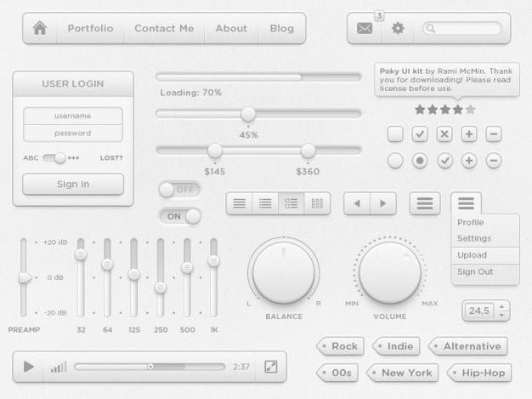Viewport: 532px width, 399px height.
Task: Click the BALANCE knob
Action: (284, 272)
